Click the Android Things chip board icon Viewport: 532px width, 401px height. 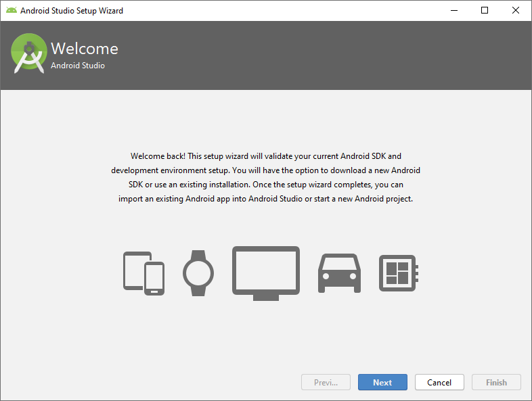coord(398,273)
